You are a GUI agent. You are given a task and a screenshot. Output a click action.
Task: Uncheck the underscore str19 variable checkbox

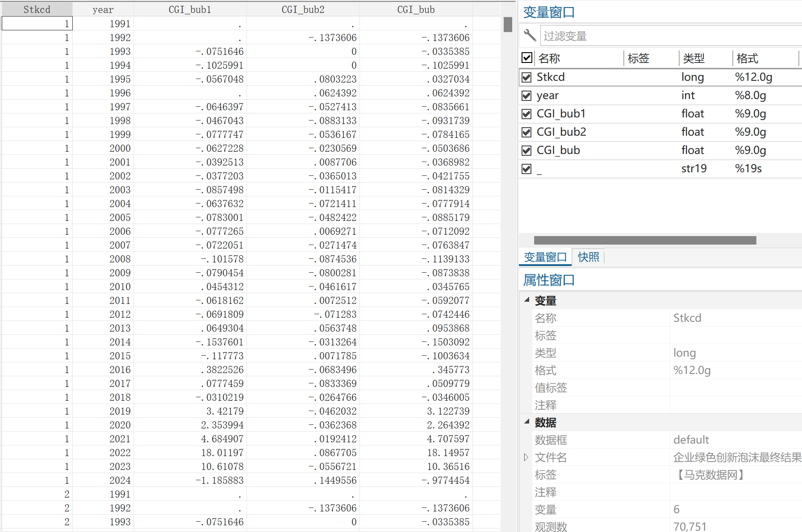tap(527, 169)
